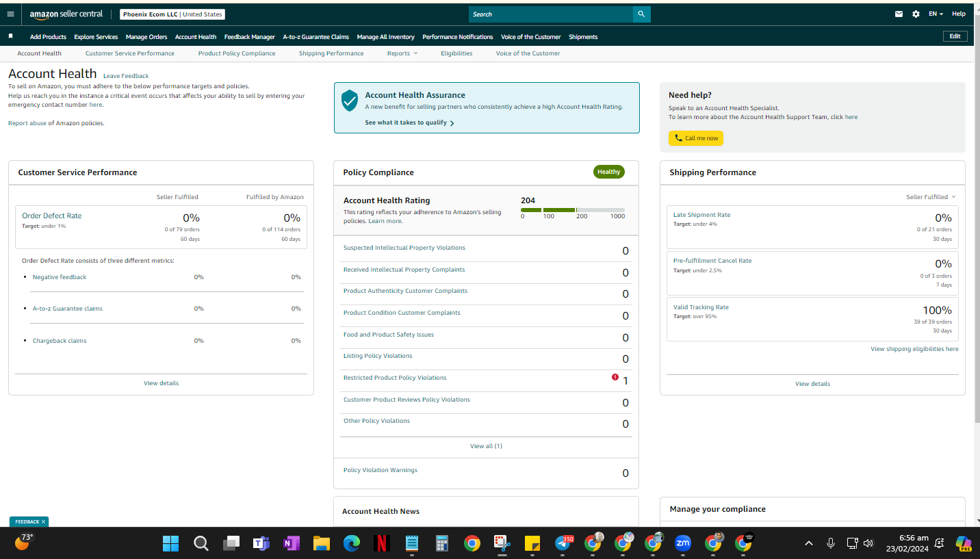Click the Healthy status badge
Screen dimensions: 980x559
608,172
